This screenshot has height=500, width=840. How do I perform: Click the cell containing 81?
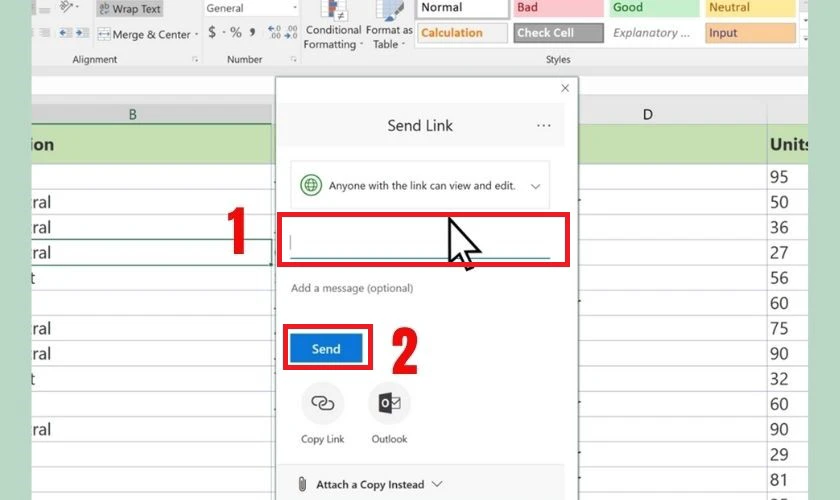pos(788,480)
